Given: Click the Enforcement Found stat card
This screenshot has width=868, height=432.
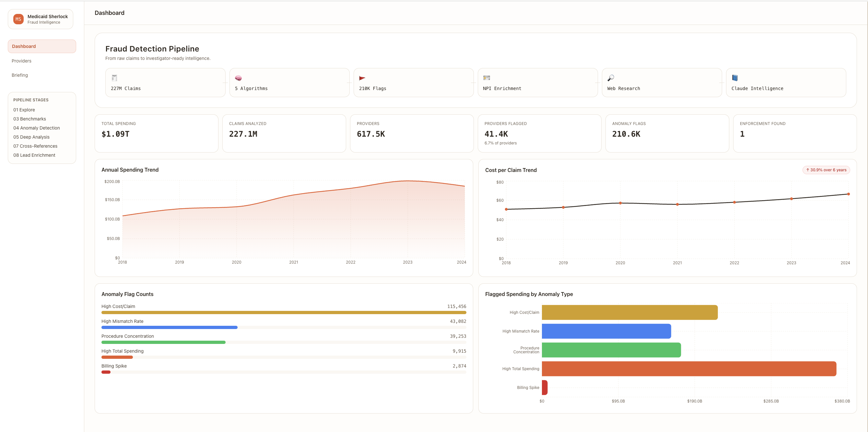Looking at the screenshot, I should [794, 133].
